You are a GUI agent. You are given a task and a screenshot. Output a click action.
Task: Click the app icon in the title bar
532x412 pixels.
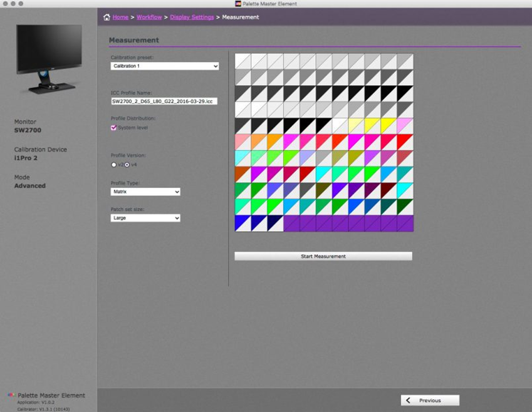click(238, 4)
